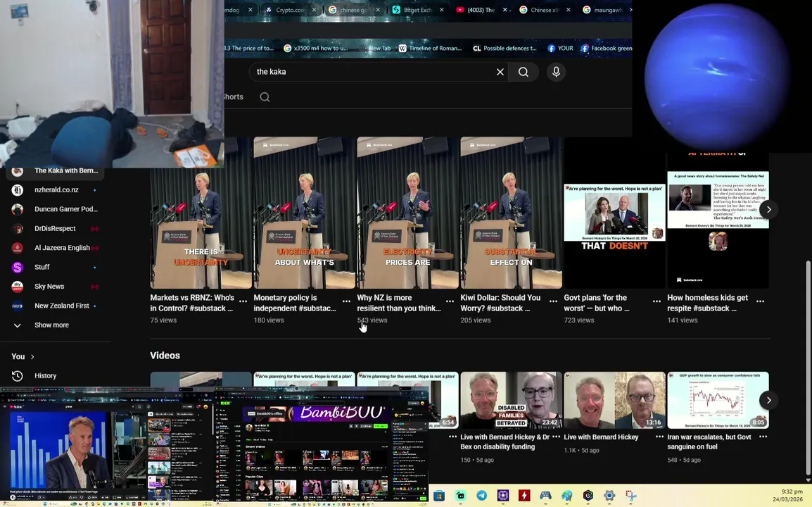
Task: Open options for Monetary policy is independent short
Action: [x=346, y=301]
